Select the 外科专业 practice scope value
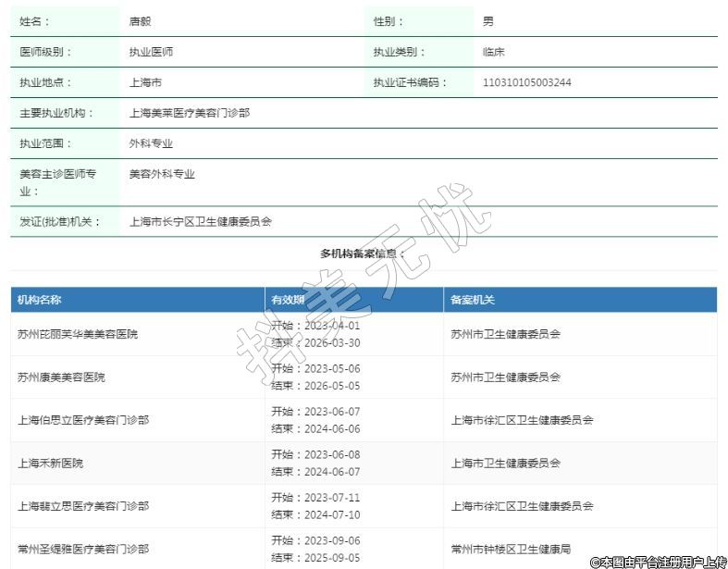 (x=151, y=143)
